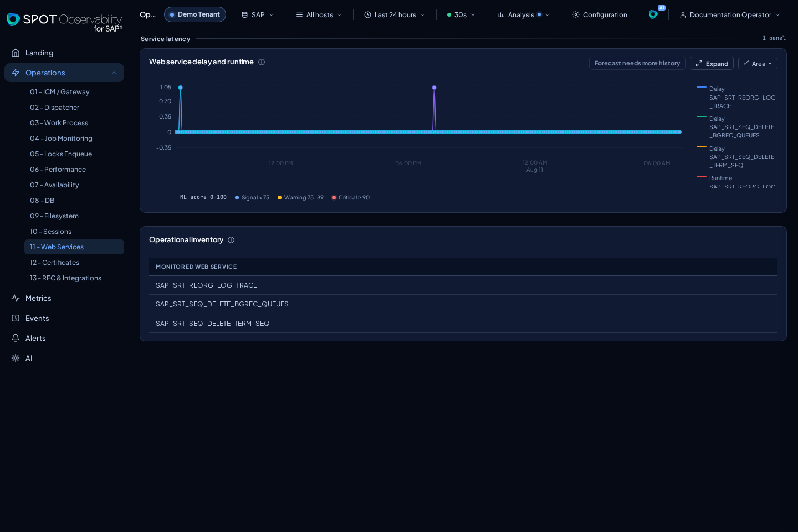798x532 pixels.
Task: Change the Last 24 hours time range
Action: [x=395, y=15]
